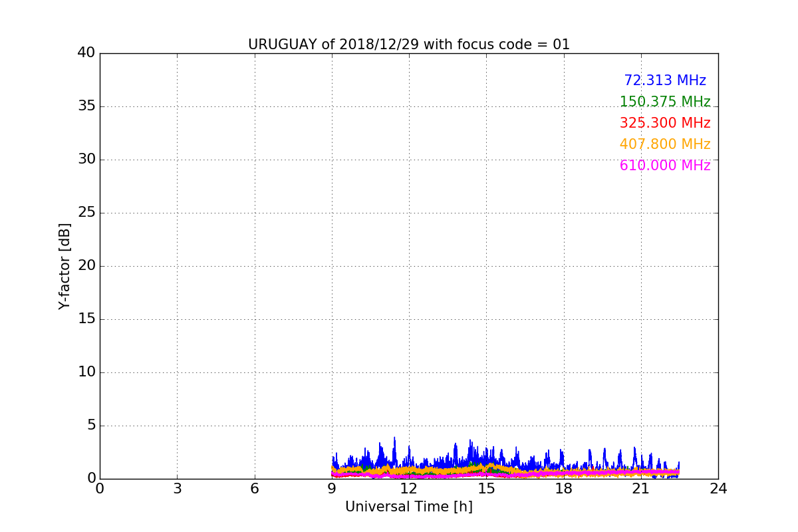Click the y-axis tick value 20
This screenshot has width=798, height=532.
point(86,266)
